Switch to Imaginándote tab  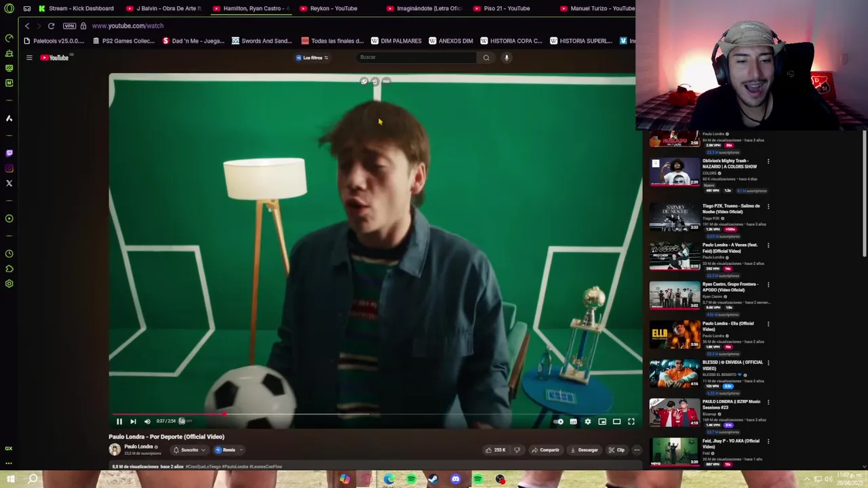[425, 8]
